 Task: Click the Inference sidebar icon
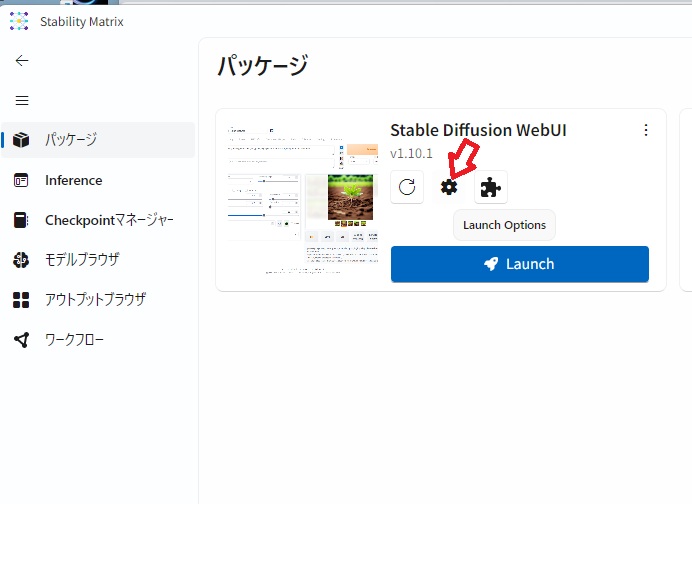[22, 180]
